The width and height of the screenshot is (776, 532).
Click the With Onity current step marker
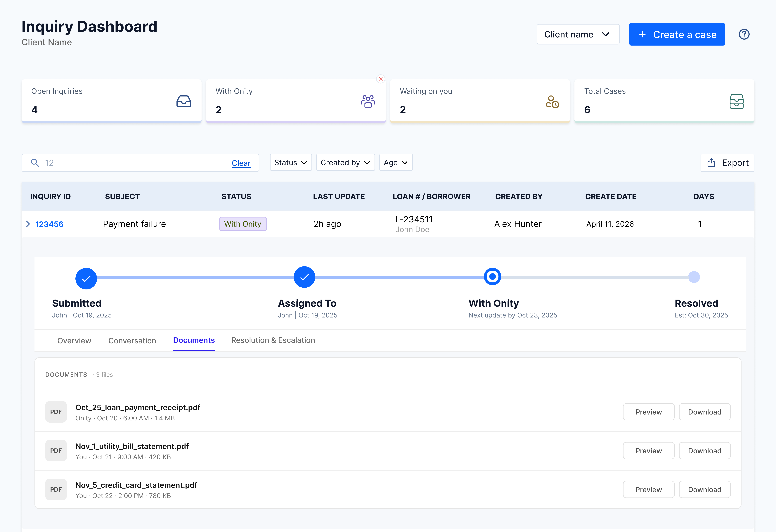click(493, 277)
